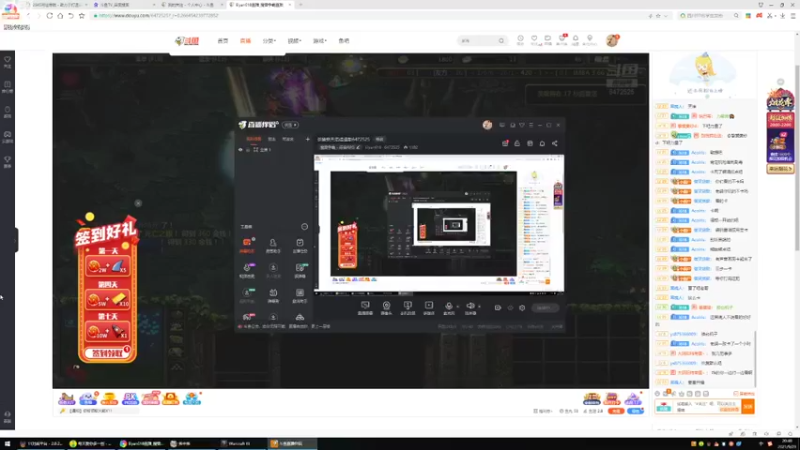Open the notifications bell in site header
The image size is (800, 450).
(576, 40)
